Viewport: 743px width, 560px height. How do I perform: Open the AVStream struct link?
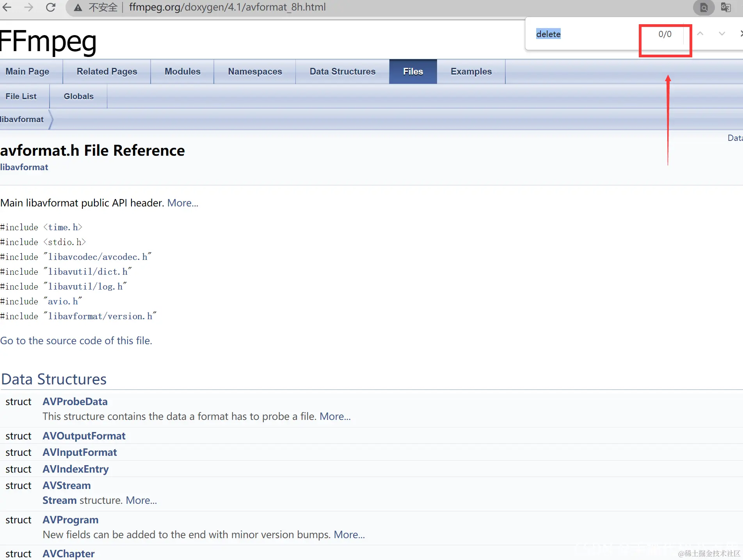coord(67,485)
